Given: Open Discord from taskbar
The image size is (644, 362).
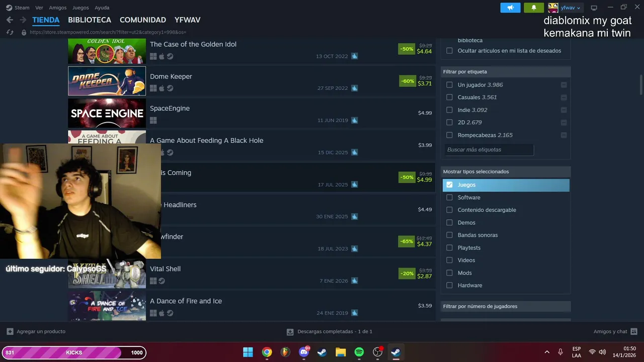Looking at the screenshot, I should [304, 352].
